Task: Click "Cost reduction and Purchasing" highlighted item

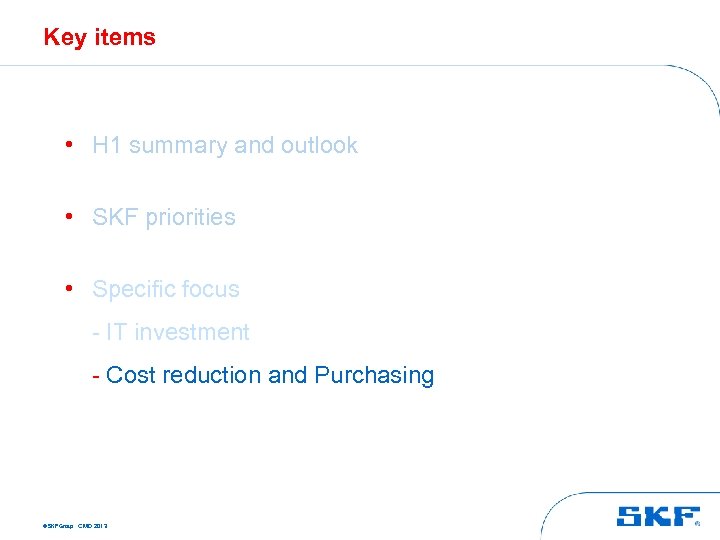Action: tap(270, 375)
